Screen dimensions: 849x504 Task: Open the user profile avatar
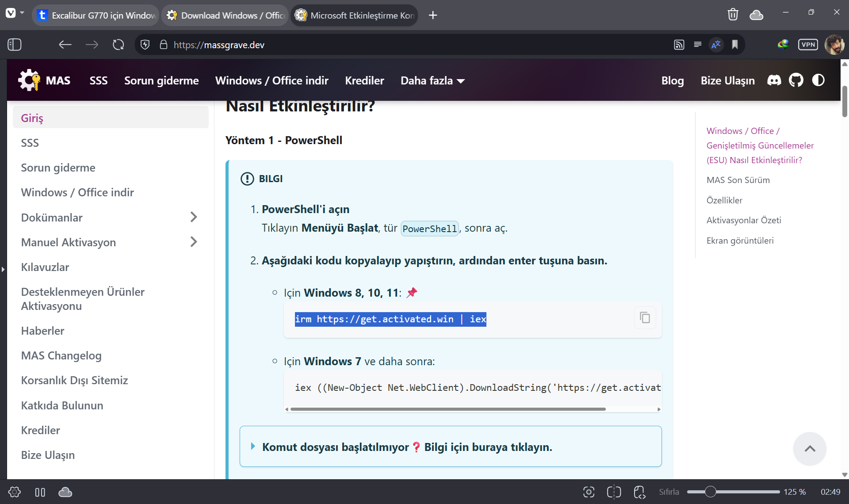834,45
